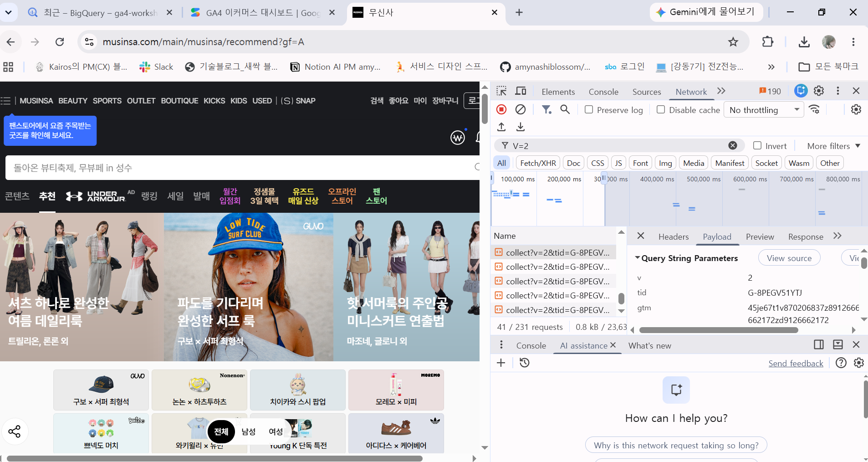Open AI assistance chat history
Image resolution: width=868 pixels, height=462 pixels.
(x=525, y=363)
